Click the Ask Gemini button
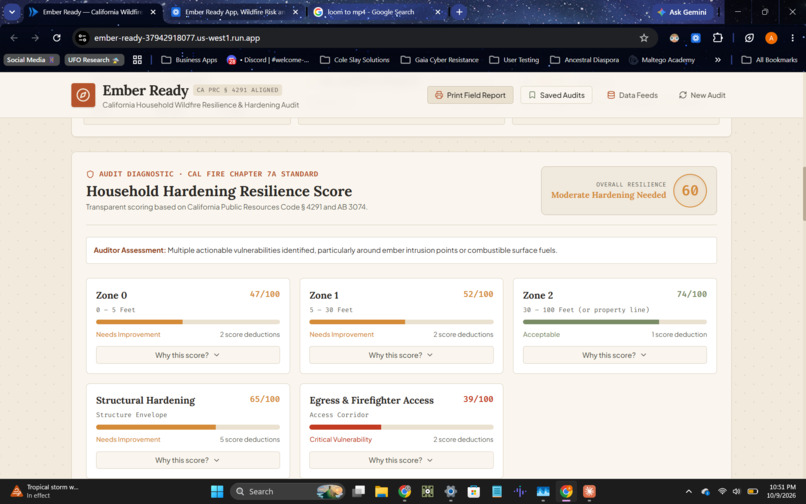The image size is (806, 504). [682, 12]
